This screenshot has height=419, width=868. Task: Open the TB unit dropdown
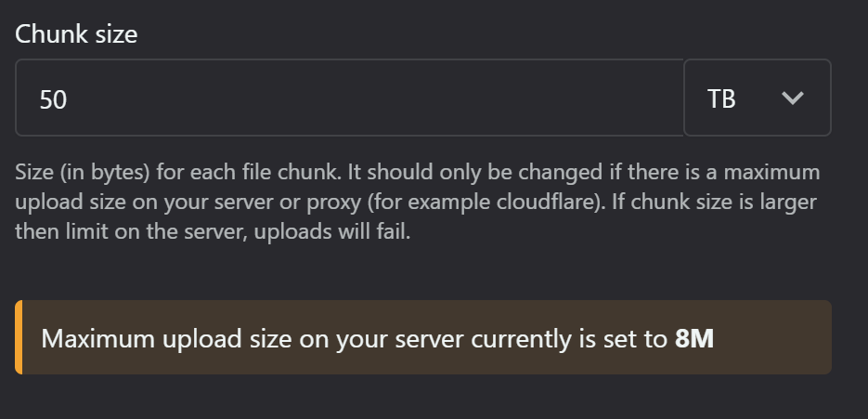tap(758, 98)
